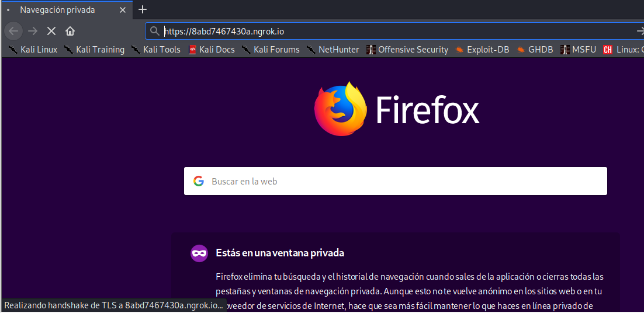Image resolution: width=644 pixels, height=313 pixels.
Task: Click the Google G icon in search box
Action: 199,181
